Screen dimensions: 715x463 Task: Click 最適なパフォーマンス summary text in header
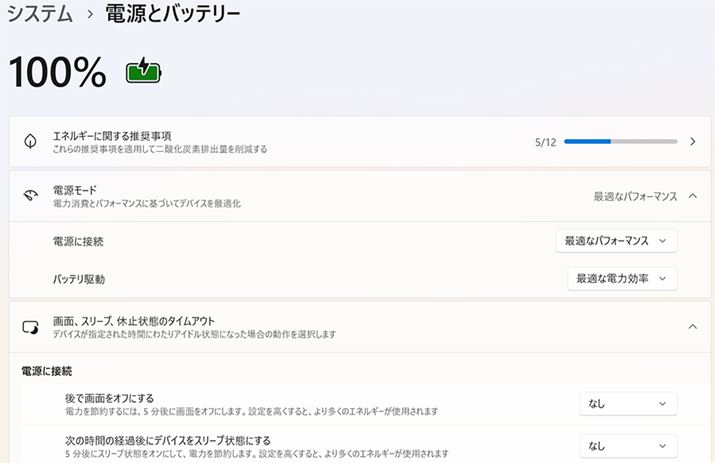[x=635, y=197]
